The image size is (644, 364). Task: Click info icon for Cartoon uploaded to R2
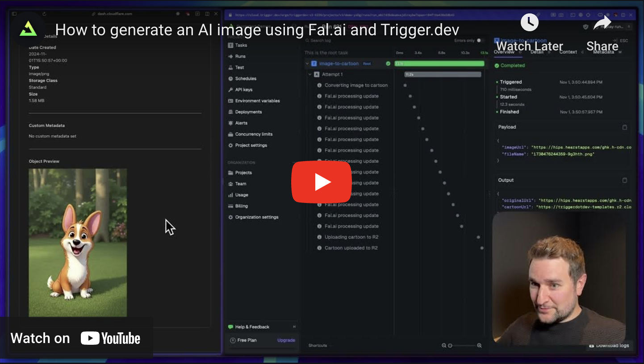click(x=319, y=248)
